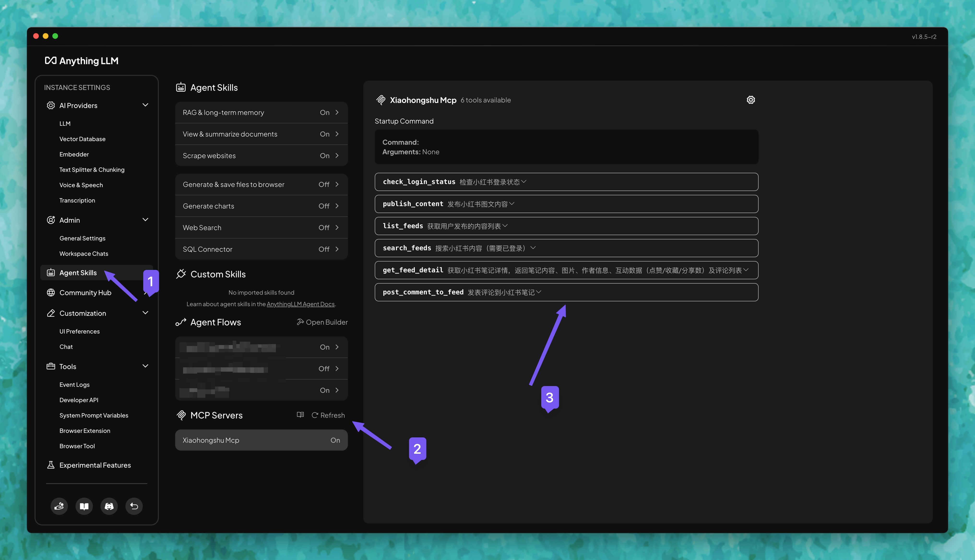The width and height of the screenshot is (975, 560).
Task: Toggle Generate charts skill
Action: [x=262, y=206]
